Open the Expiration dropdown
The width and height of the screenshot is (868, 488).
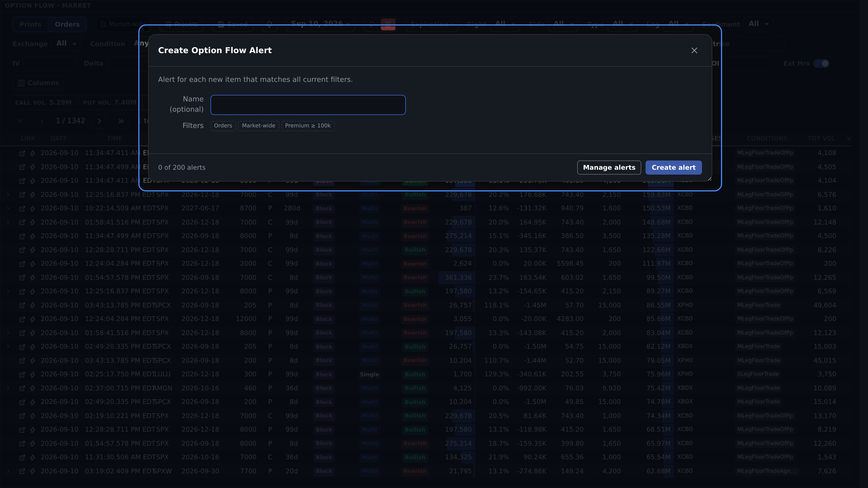(x=432, y=24)
